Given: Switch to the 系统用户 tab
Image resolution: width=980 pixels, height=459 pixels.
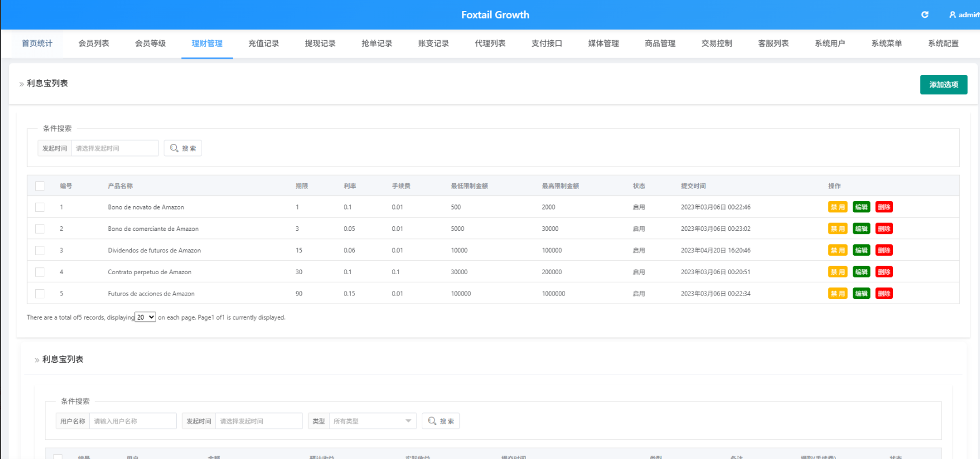Looking at the screenshot, I should (x=830, y=43).
